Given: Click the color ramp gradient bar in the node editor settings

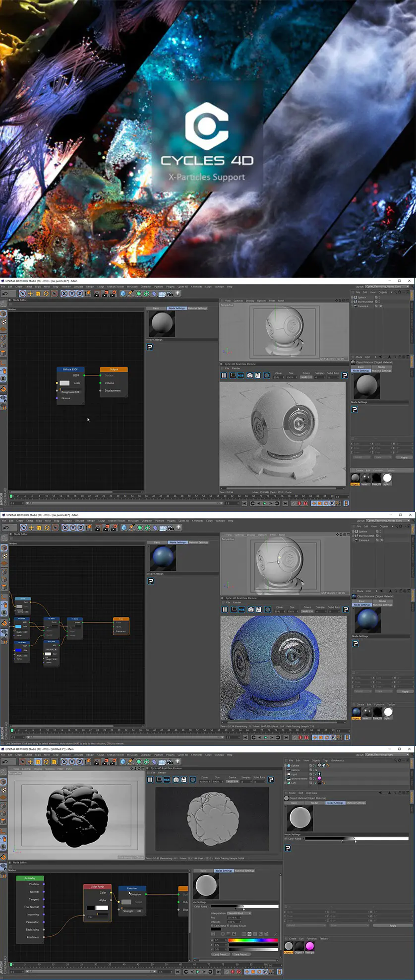Looking at the screenshot, I should (245, 906).
